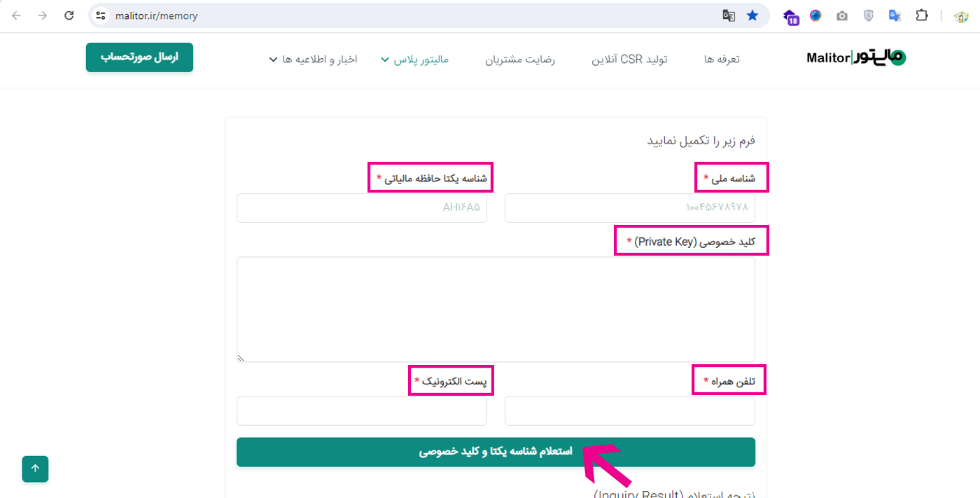Open extension with purple 18 badge

pos(790,16)
